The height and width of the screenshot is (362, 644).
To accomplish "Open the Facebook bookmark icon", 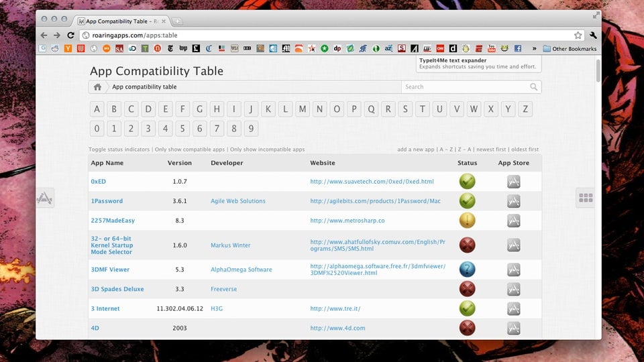I will click(x=517, y=48).
